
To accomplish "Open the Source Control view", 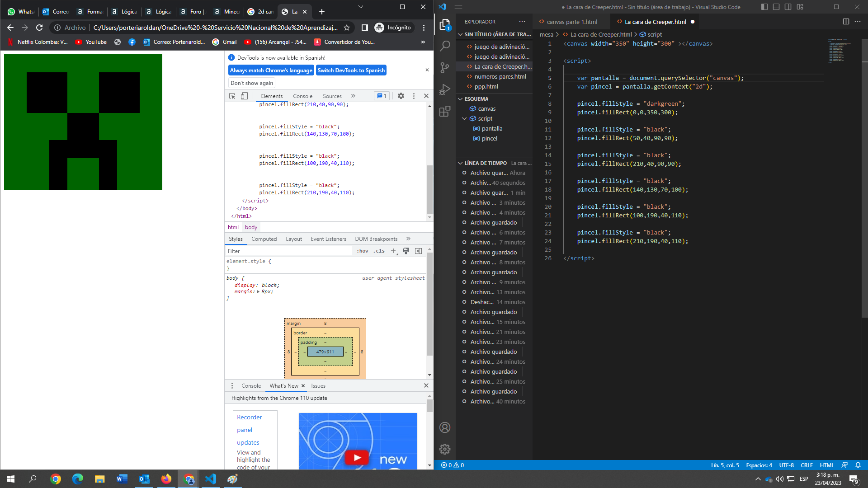I will pos(445,68).
